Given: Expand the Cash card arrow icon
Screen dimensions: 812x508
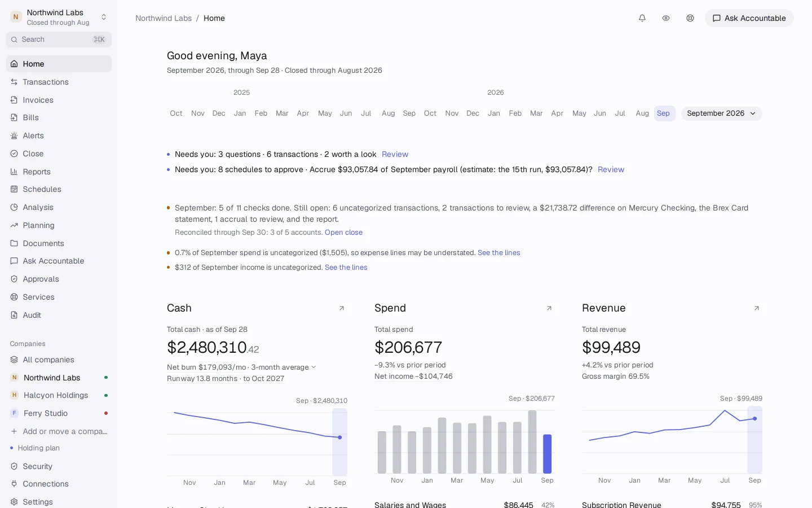Looking at the screenshot, I should pyautogui.click(x=342, y=308).
